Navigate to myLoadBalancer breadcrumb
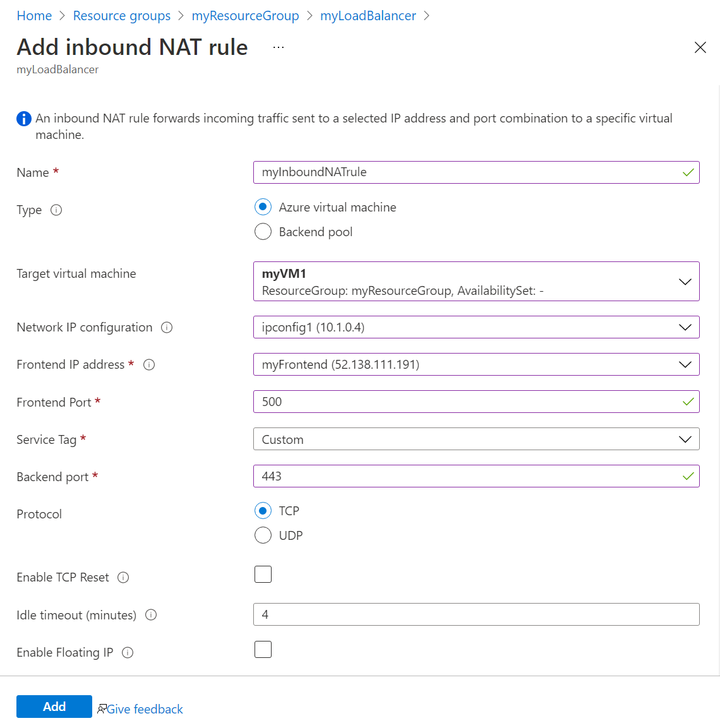This screenshot has width=720, height=728. pos(368,16)
